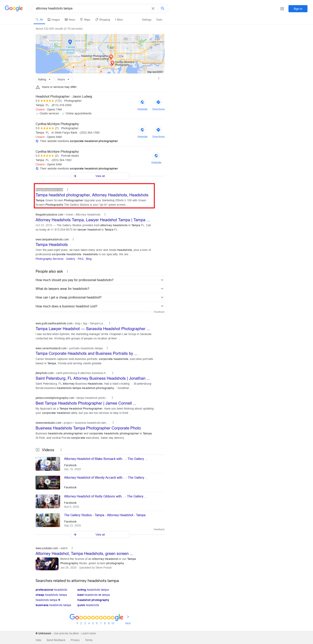Screen dimensions: 313x644
Task: Open the Tampa Headshots result link
Action: click(52, 245)
